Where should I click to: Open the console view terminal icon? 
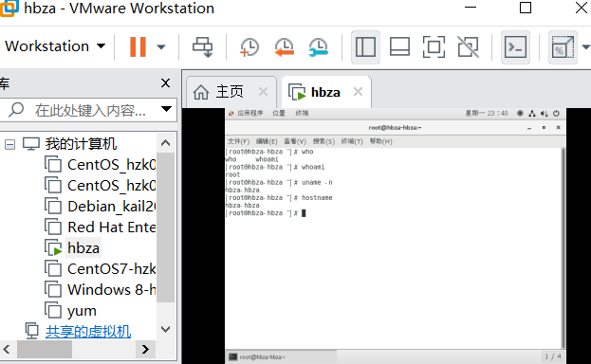(515, 47)
